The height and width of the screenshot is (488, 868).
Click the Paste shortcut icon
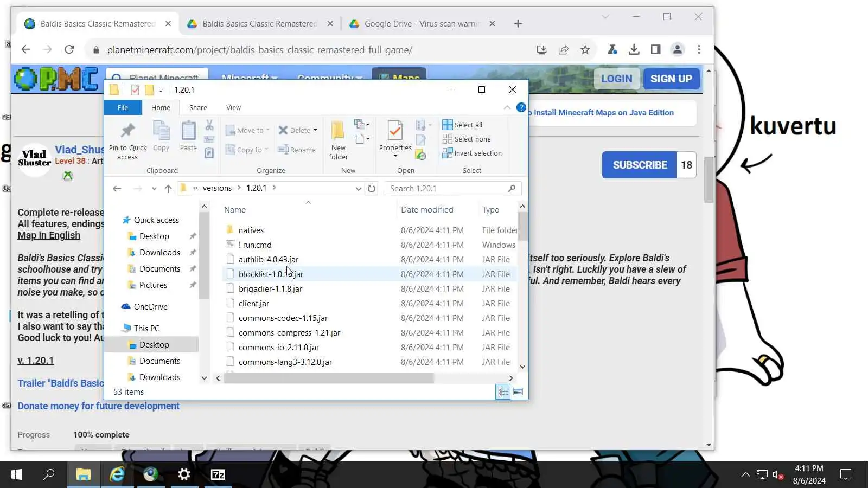point(209,153)
